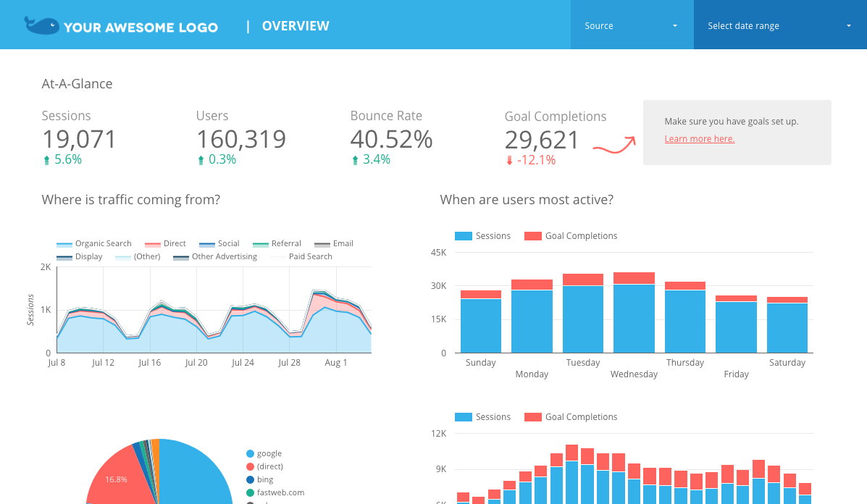Click the YOUR AWESOME LOGO text
This screenshot has height=504, width=867.
pyautogui.click(x=141, y=28)
